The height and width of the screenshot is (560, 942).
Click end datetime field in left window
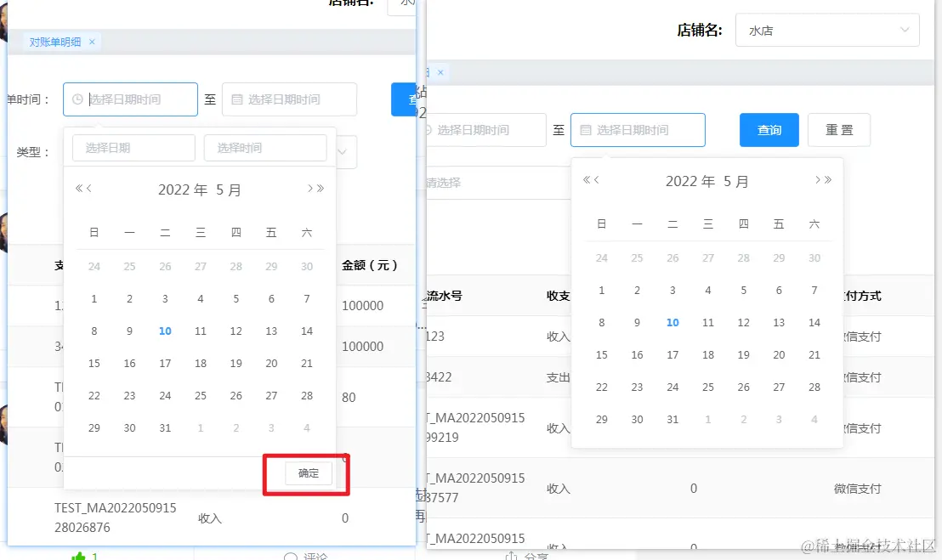point(289,99)
